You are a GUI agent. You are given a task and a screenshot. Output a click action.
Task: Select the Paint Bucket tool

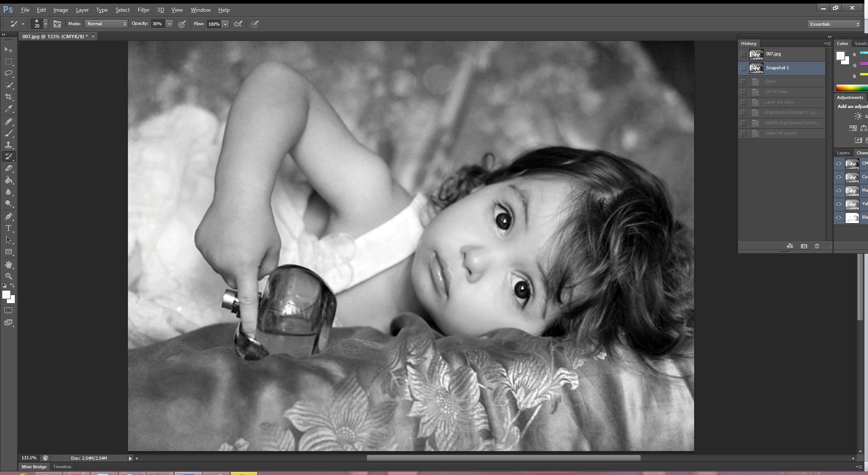coord(9,180)
